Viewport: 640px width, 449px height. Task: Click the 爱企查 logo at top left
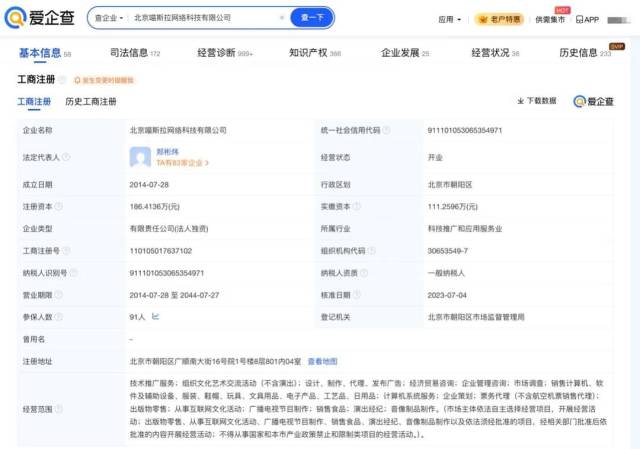pyautogui.click(x=39, y=17)
